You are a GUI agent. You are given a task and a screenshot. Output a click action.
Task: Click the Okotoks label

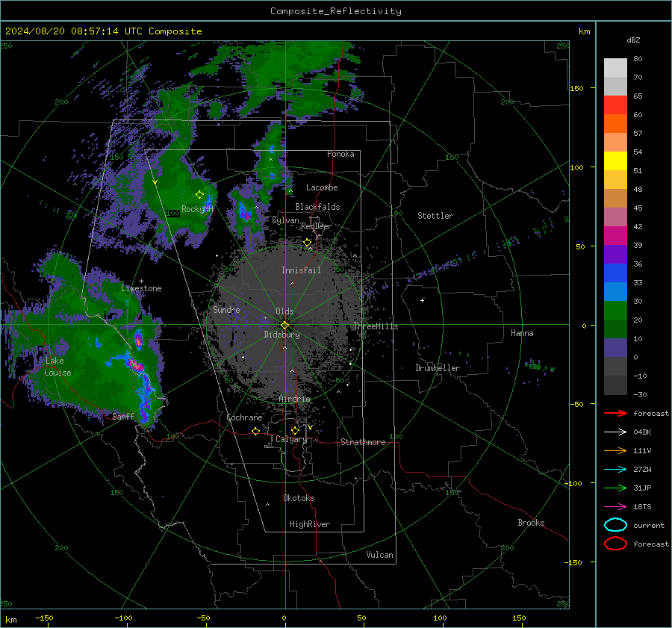(x=299, y=498)
